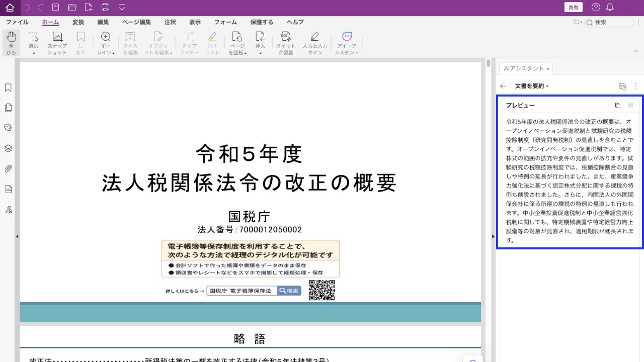
Task: Switch to the 変換 tab
Action: (78, 22)
